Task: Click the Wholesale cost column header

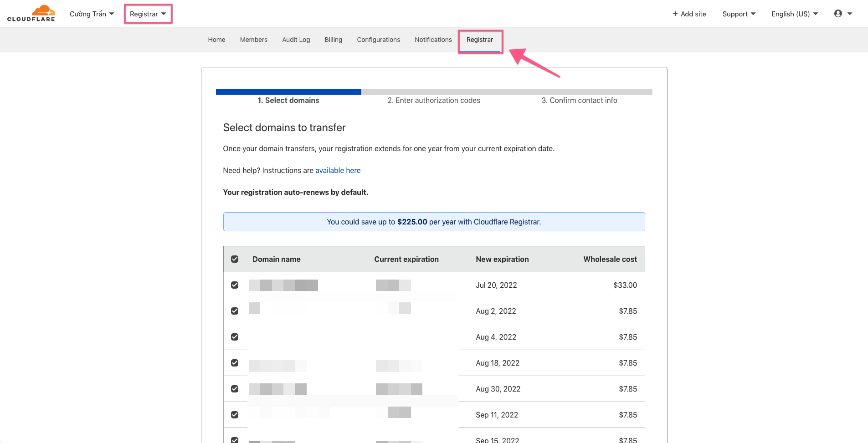Action: point(610,259)
